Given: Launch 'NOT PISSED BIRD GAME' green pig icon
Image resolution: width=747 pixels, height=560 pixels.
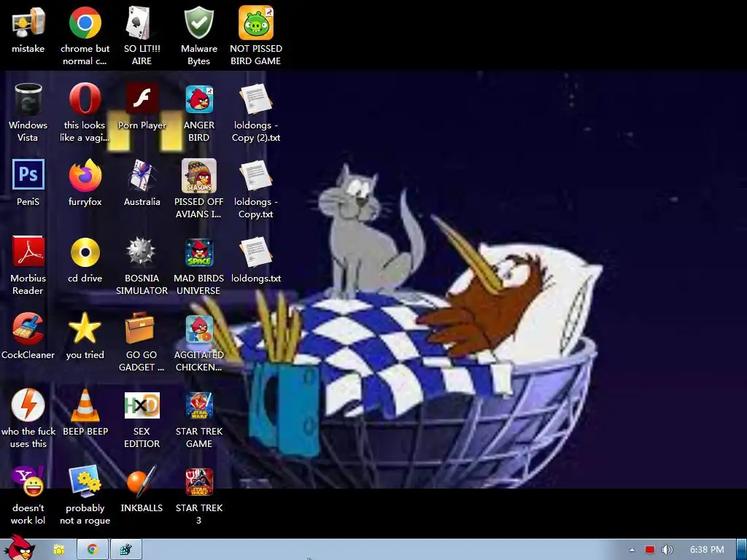Looking at the screenshot, I should click(256, 23).
